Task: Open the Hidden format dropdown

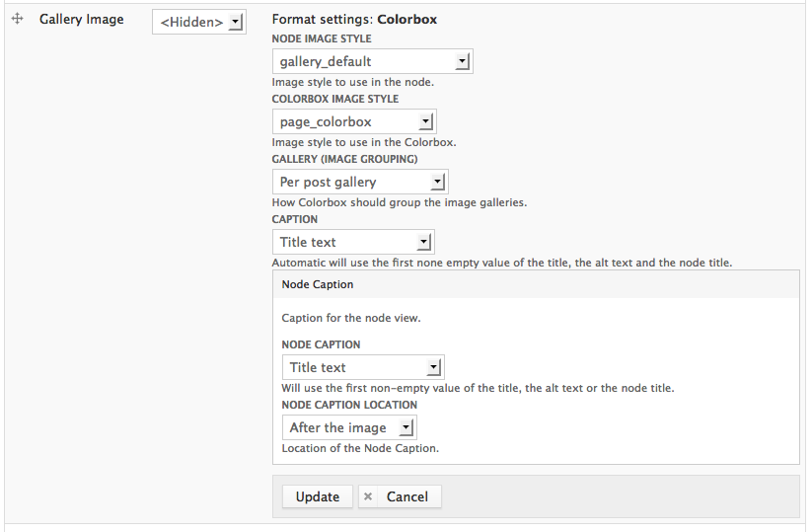Action: [198, 22]
